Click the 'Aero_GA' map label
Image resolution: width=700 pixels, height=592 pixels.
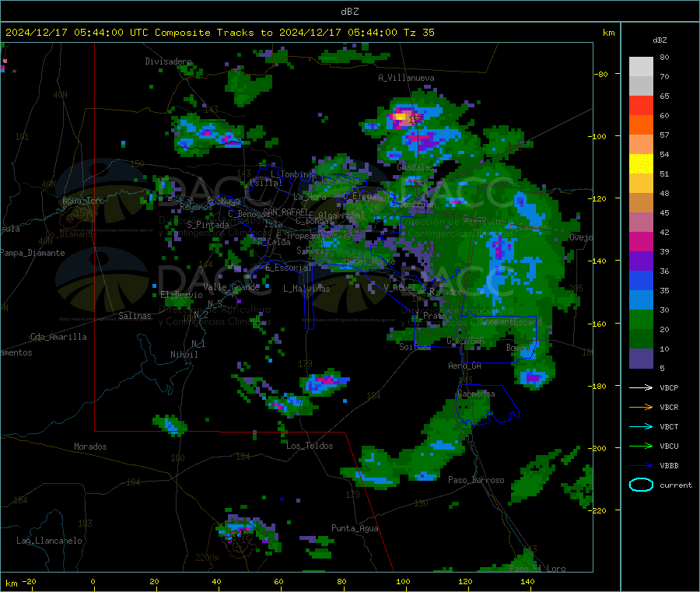pyautogui.click(x=465, y=366)
